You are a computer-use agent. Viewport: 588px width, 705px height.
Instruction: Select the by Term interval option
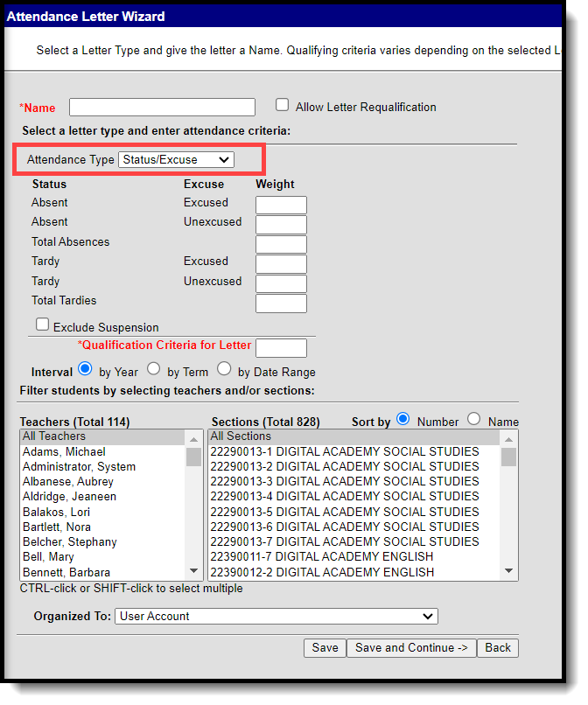coord(153,369)
